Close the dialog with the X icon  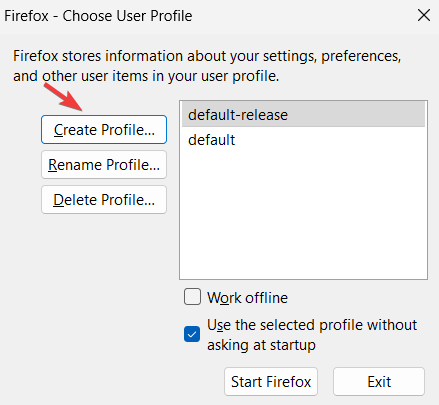pos(424,15)
